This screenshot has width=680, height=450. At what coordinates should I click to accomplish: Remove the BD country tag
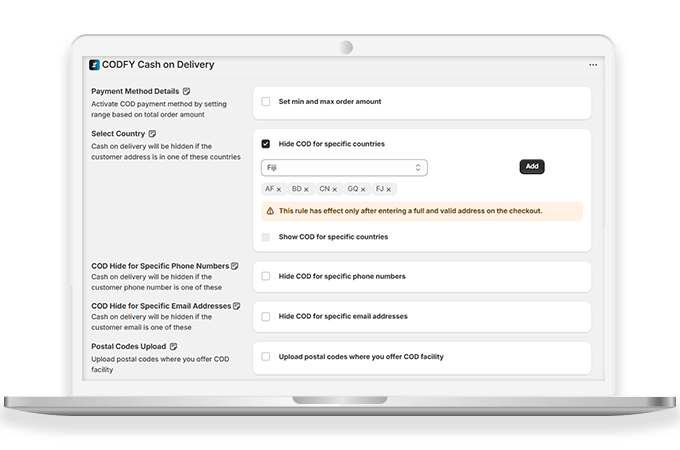[307, 189]
